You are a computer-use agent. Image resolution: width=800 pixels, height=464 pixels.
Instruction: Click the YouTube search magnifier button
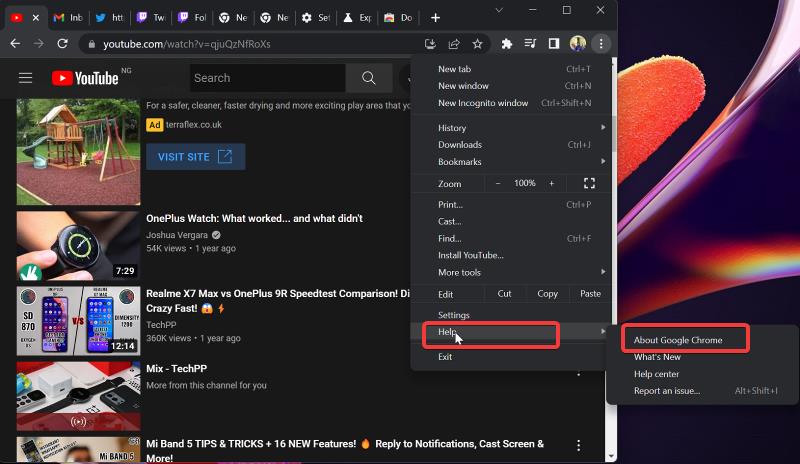pos(369,78)
